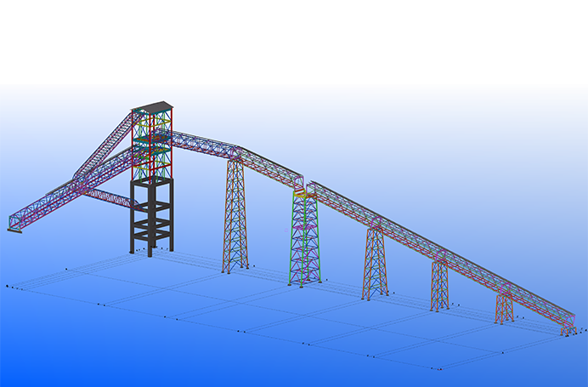Click the second shortest orange trestle
This screenshot has width=588, height=387.
(439, 285)
